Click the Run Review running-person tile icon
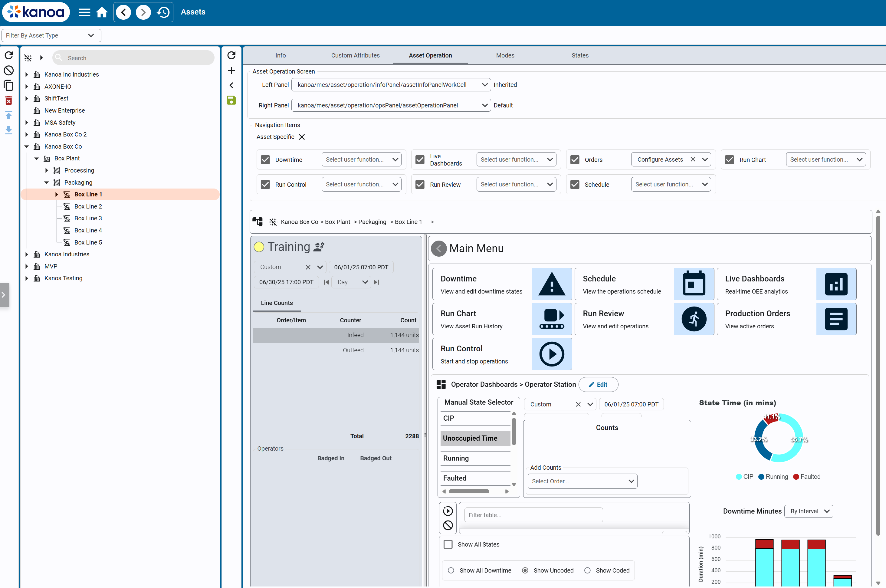The width and height of the screenshot is (886, 588). click(x=694, y=319)
